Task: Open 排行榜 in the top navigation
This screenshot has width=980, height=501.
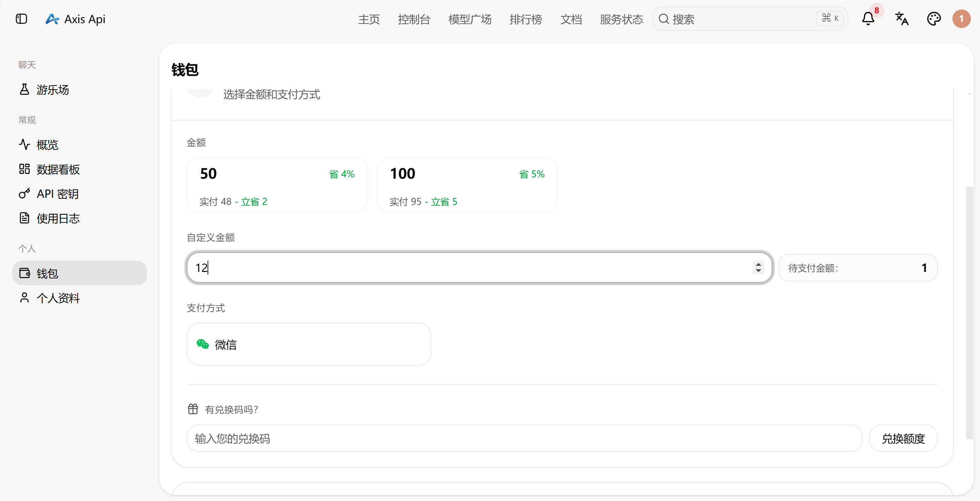Action: 526,19
